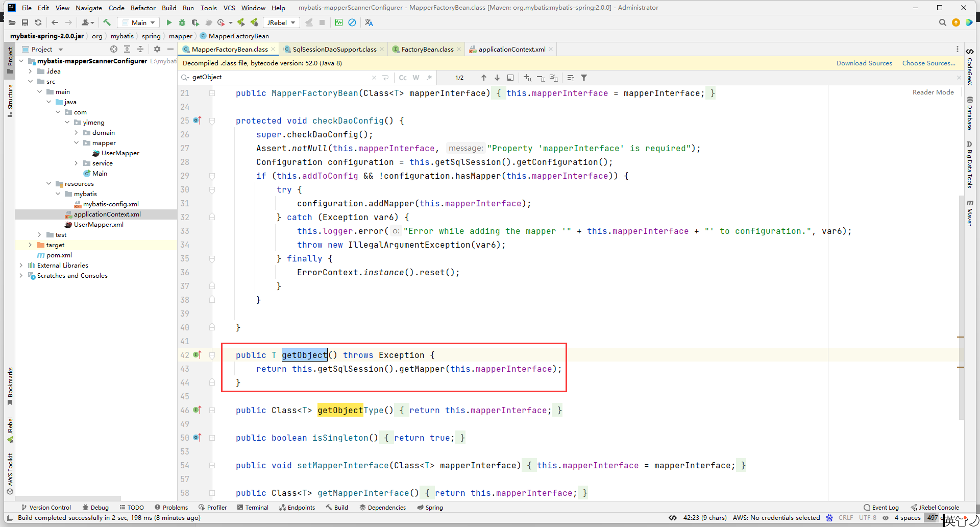
Task: Click Collapse All in Project panel
Action: click(140, 49)
